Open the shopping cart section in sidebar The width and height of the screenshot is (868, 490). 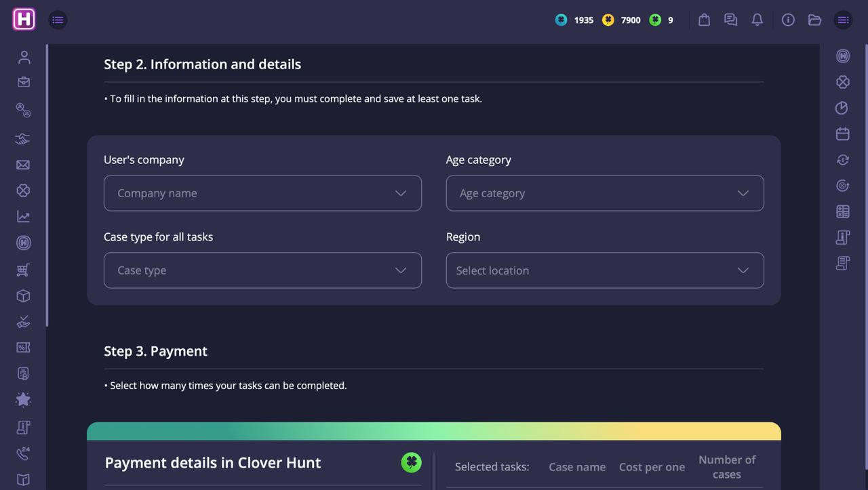point(23,269)
